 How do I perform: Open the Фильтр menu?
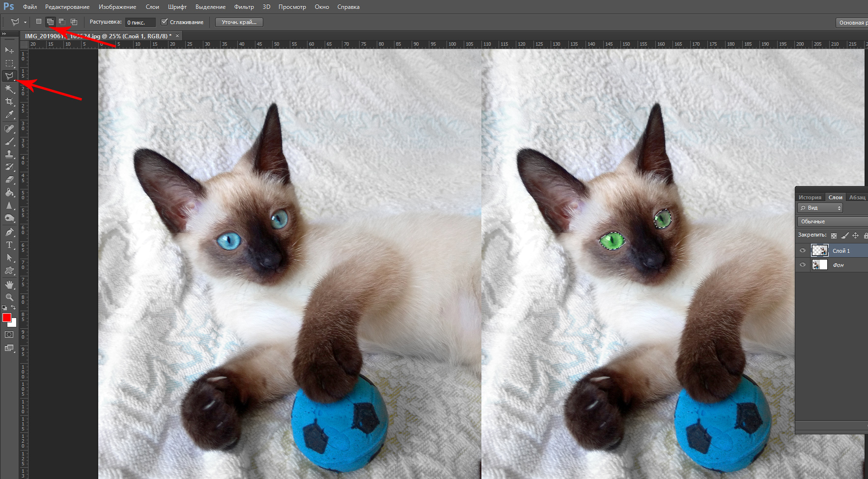click(x=244, y=7)
